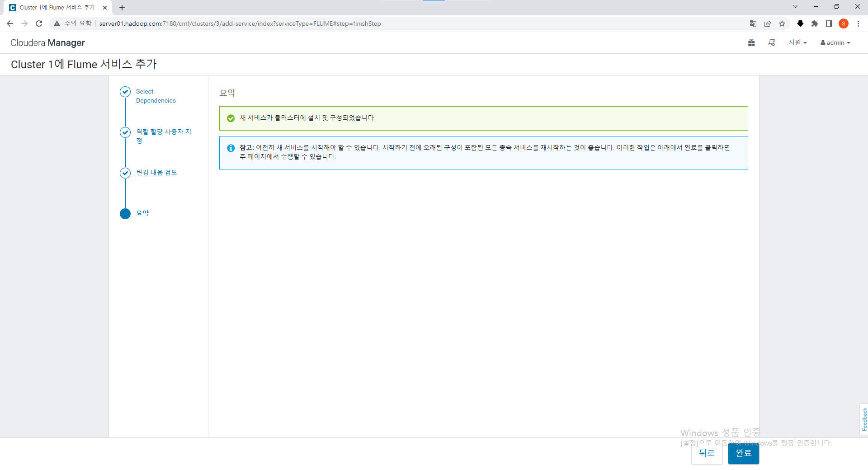The height and width of the screenshot is (470, 868).
Task: Click the 역할 할당 step checkmark circle
Action: (x=125, y=132)
